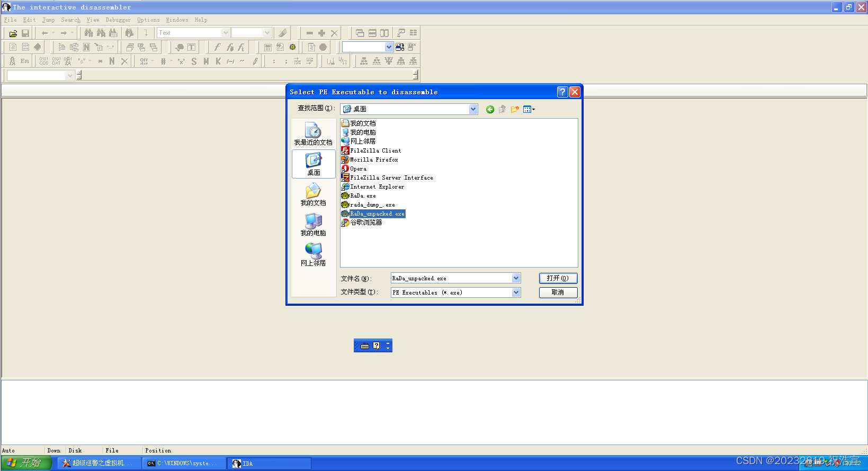
Task: Open the Jump menu
Action: (x=48, y=20)
